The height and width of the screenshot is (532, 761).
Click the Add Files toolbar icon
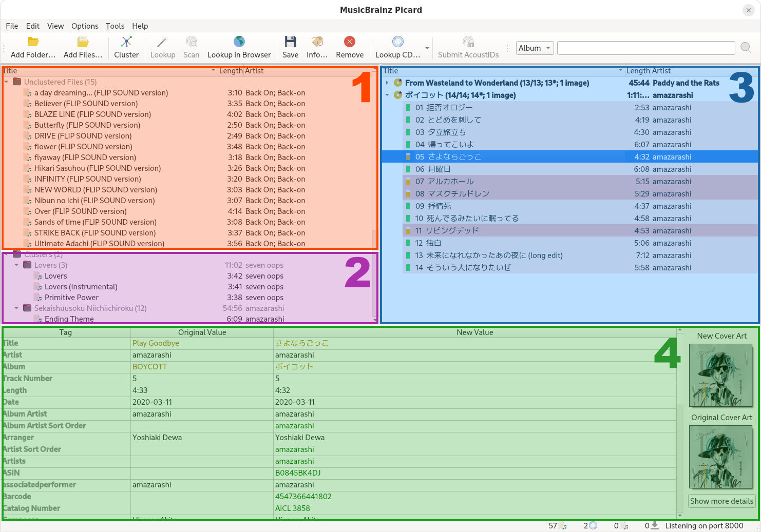click(x=83, y=42)
